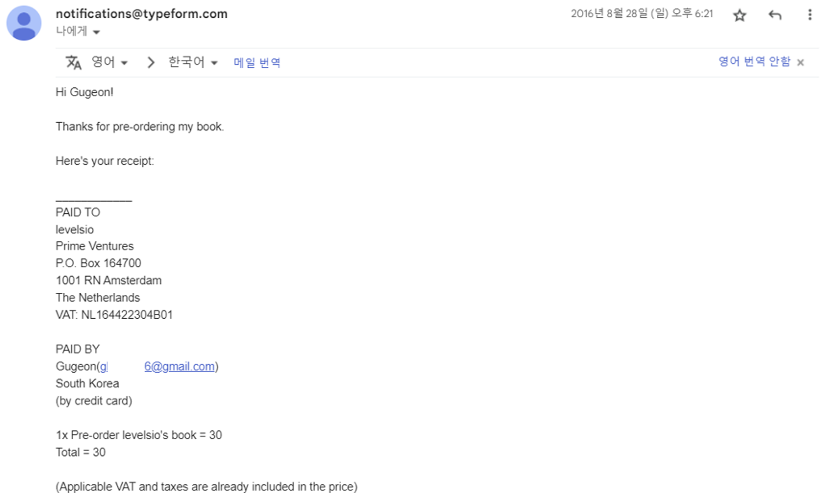Open the three-dot more options menu
824x504 pixels.
810,15
